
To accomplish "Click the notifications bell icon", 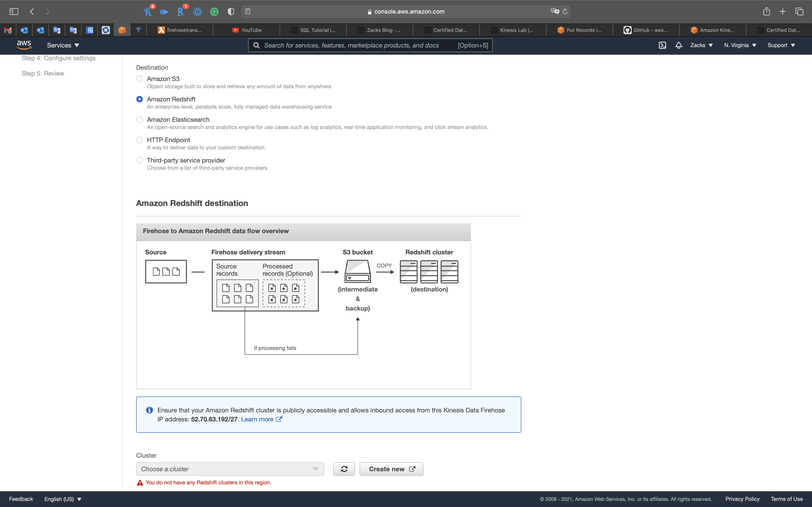I will (x=679, y=45).
